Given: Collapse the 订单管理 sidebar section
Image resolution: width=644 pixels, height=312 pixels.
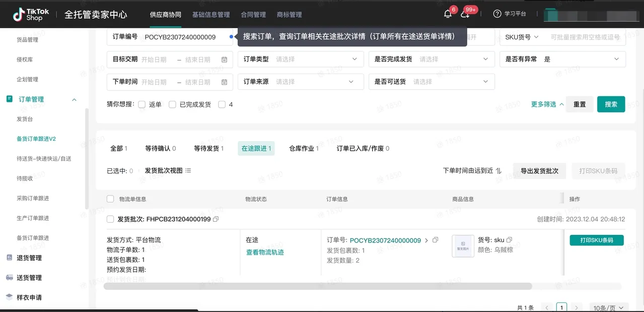Looking at the screenshot, I should coord(74,100).
